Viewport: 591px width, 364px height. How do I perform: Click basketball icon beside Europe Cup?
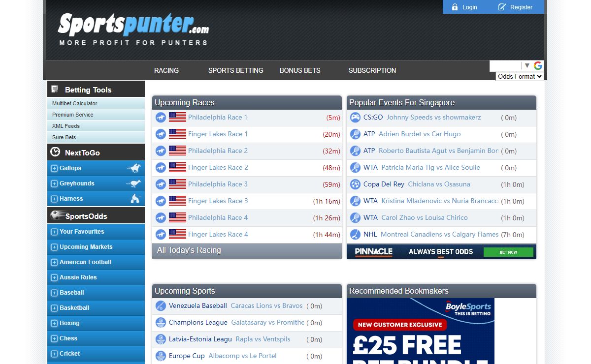pos(161,356)
